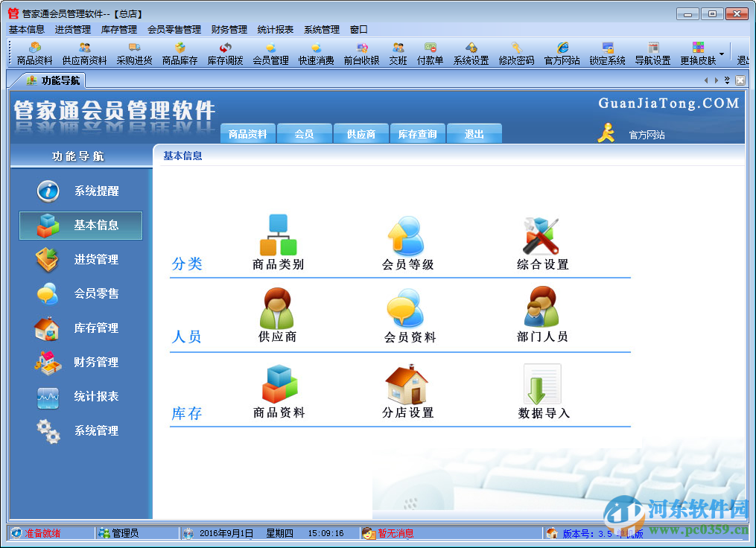Click 暂无消息 in the status bar
This screenshot has height=548, width=756.
point(395,533)
